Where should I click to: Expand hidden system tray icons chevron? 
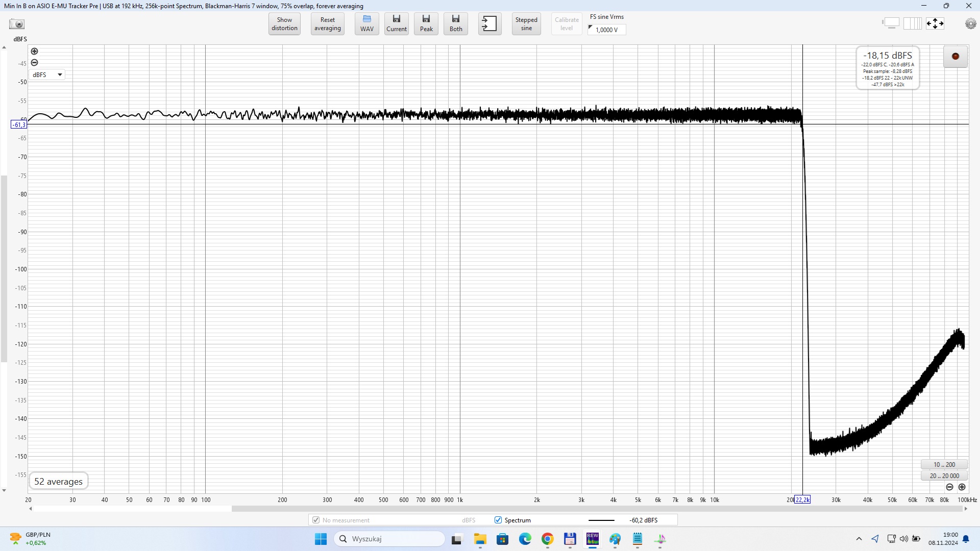coord(859,539)
